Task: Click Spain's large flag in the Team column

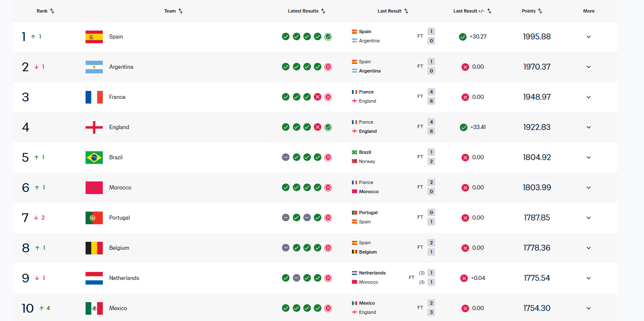Action: click(x=94, y=37)
